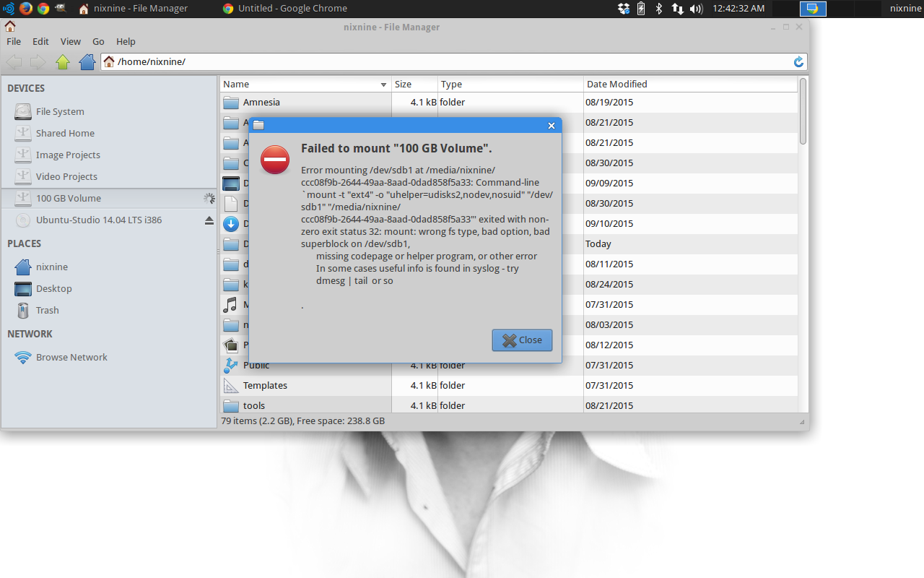Open the Help menu
Screen dimensions: 924x578
(x=126, y=42)
